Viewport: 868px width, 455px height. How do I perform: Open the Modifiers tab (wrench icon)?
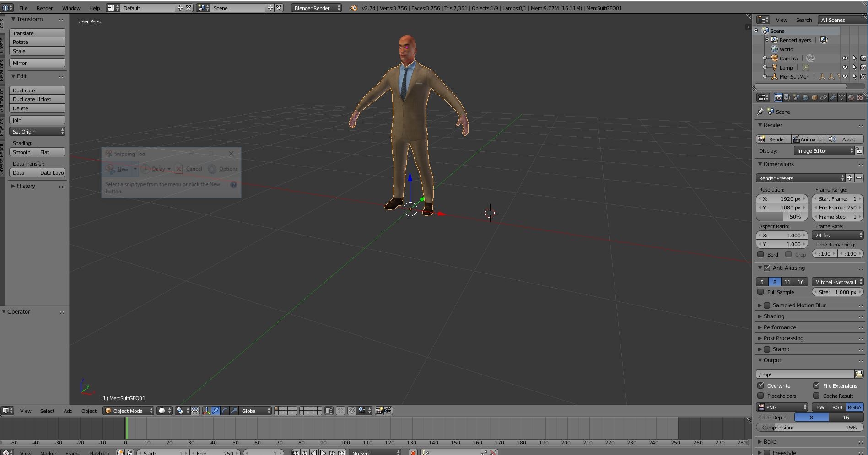click(x=833, y=97)
